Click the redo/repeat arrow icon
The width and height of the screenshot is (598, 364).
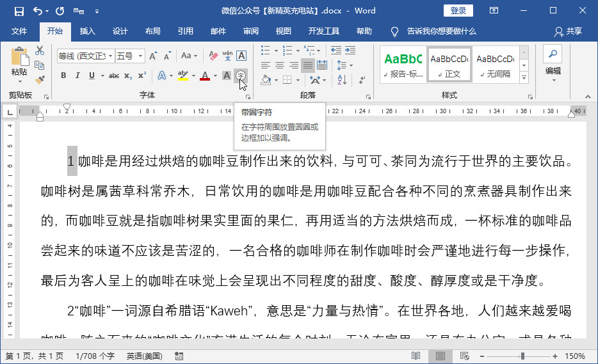pyautogui.click(x=60, y=11)
